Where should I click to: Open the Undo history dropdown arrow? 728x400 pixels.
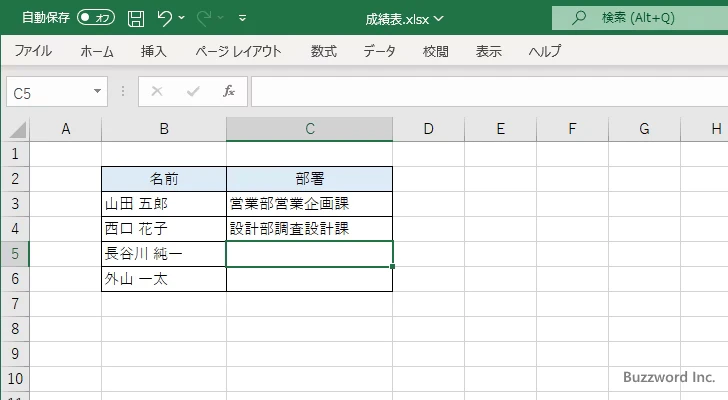point(182,18)
